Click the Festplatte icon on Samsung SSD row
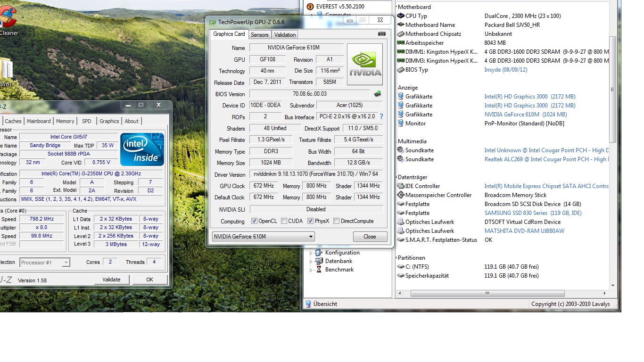 coord(401,213)
